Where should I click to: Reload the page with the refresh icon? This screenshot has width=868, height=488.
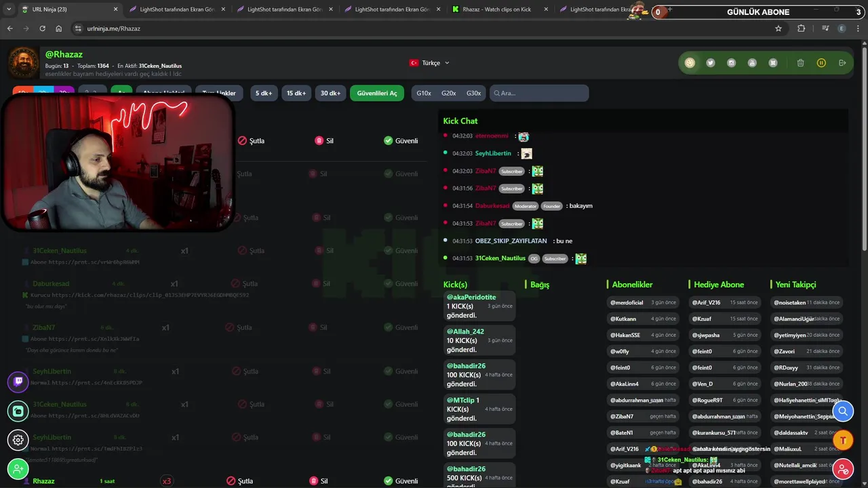pyautogui.click(x=42, y=28)
